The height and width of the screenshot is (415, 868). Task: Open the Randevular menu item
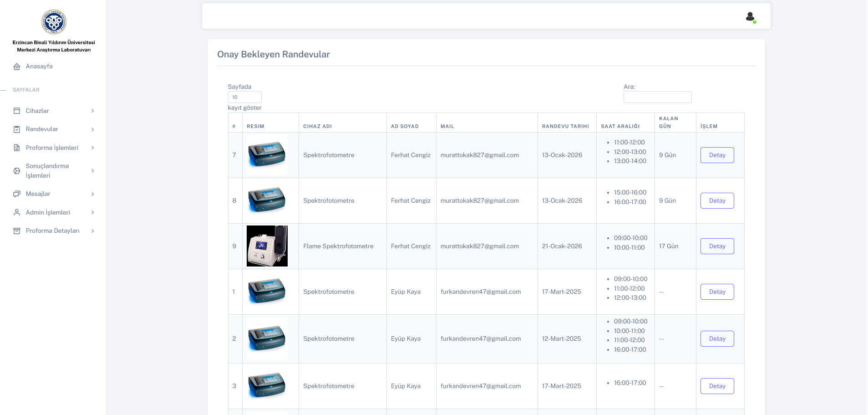pos(42,129)
